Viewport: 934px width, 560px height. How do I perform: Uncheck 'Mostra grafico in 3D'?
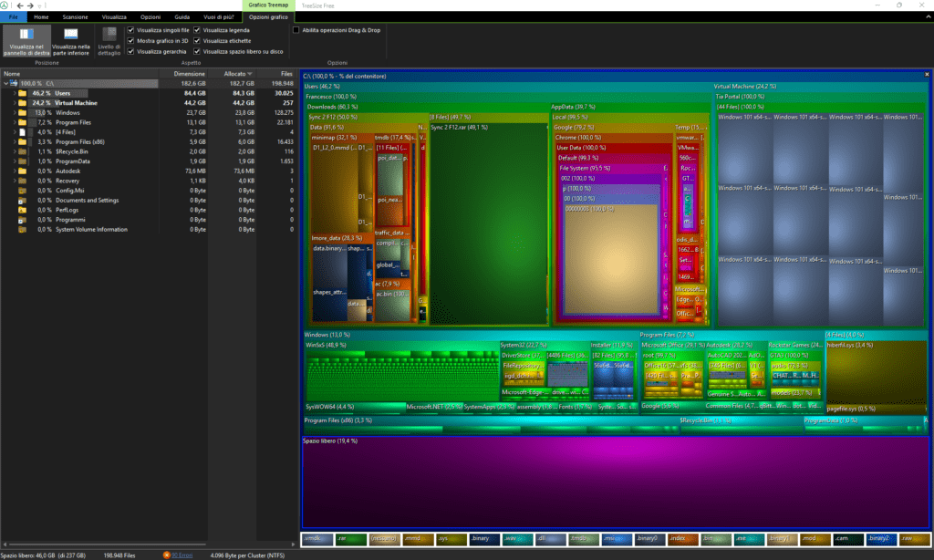pos(131,41)
